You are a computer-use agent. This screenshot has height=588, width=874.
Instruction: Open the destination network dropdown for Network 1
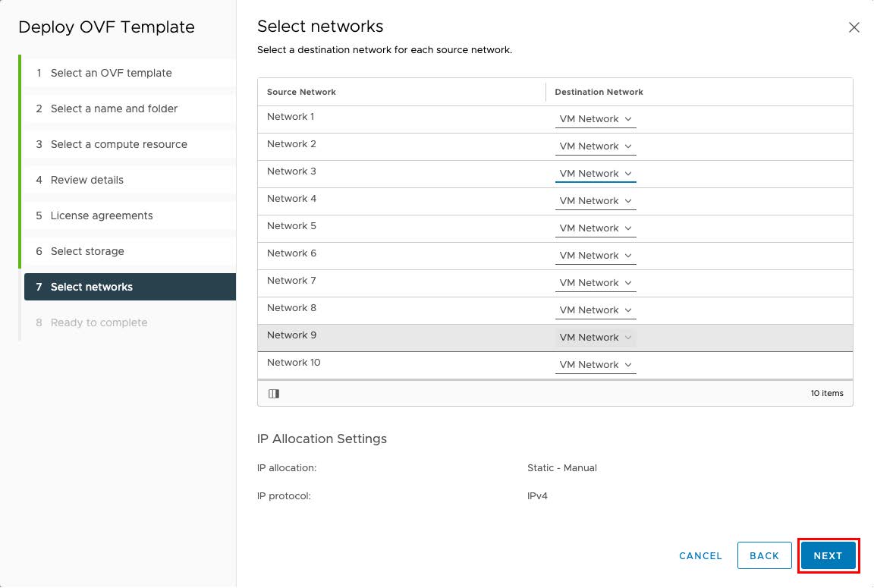(x=596, y=118)
